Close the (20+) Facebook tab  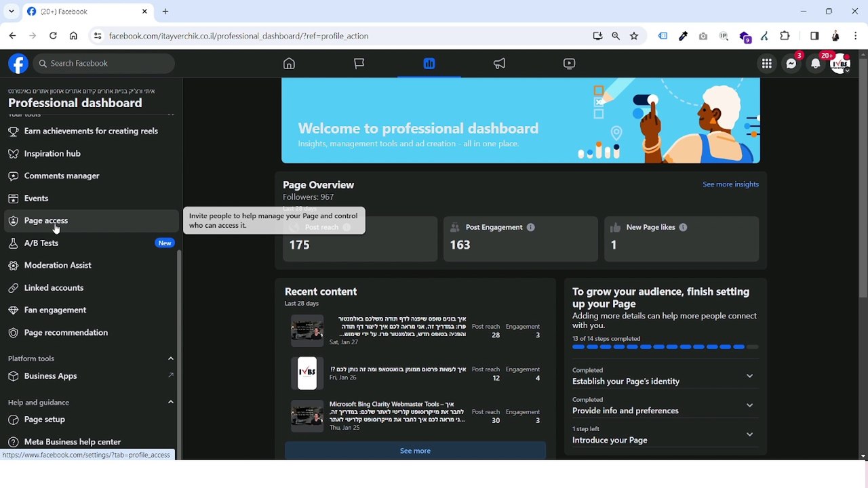click(x=144, y=12)
